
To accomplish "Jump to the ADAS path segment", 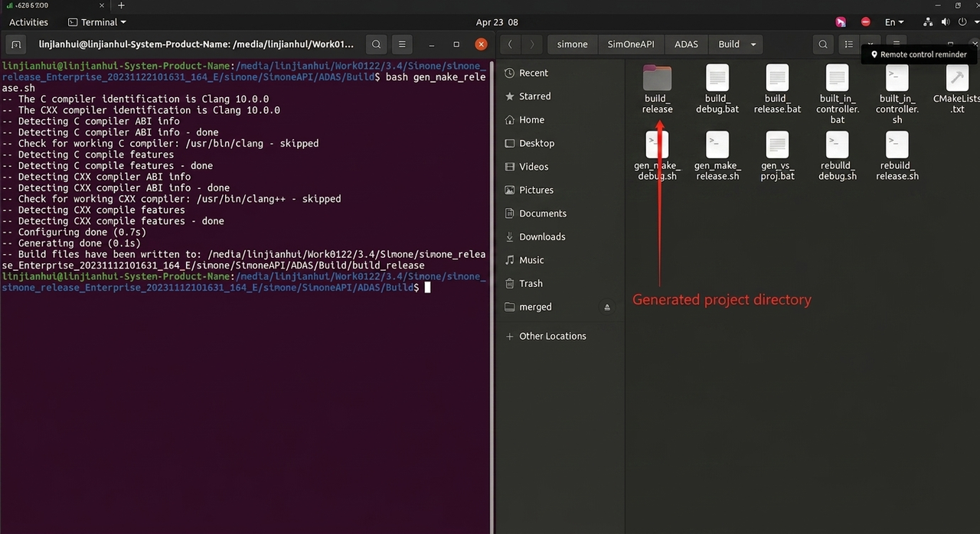I will click(686, 44).
